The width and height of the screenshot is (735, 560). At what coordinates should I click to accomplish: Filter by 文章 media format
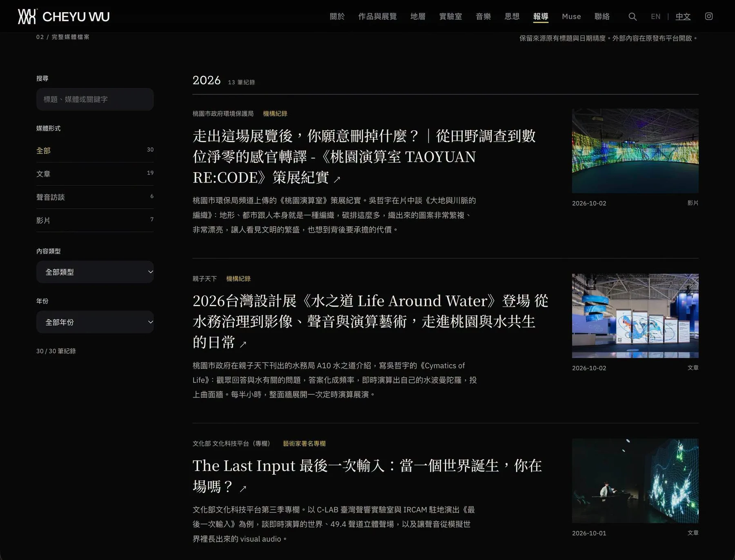tap(95, 174)
